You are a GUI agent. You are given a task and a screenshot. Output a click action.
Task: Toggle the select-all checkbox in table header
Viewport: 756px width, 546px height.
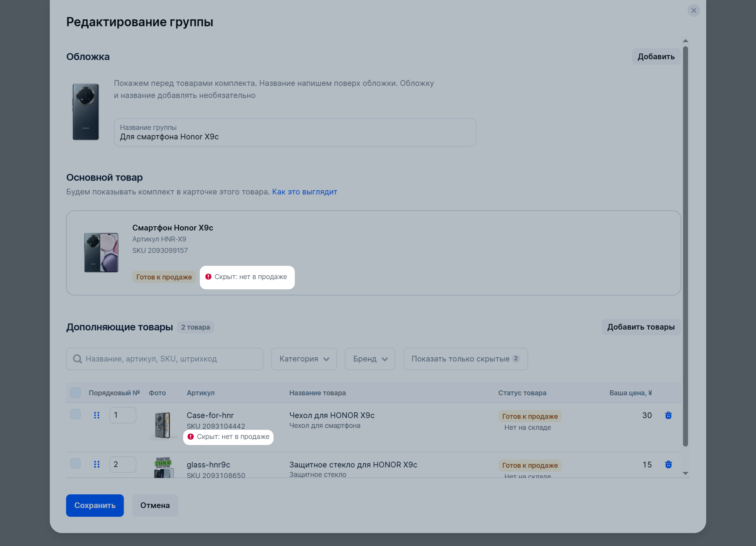click(x=75, y=393)
